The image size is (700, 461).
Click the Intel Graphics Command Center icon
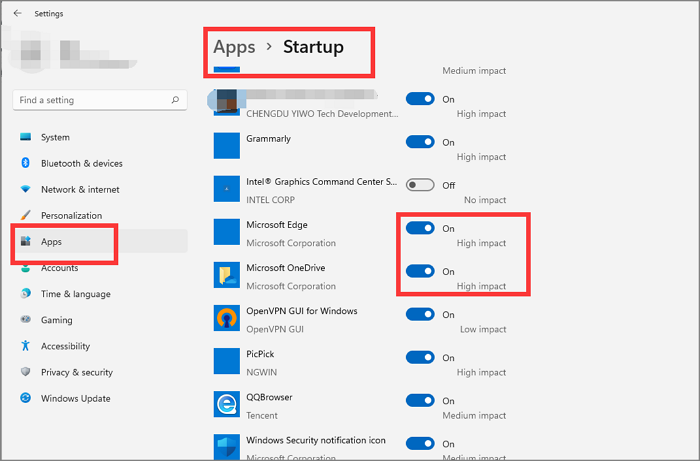coord(228,189)
